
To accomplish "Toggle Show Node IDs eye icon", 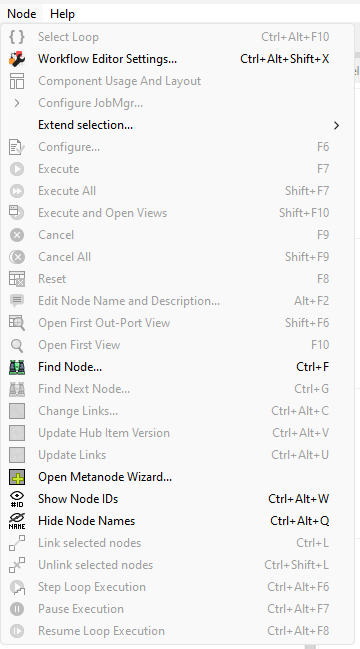I will click(17, 499).
